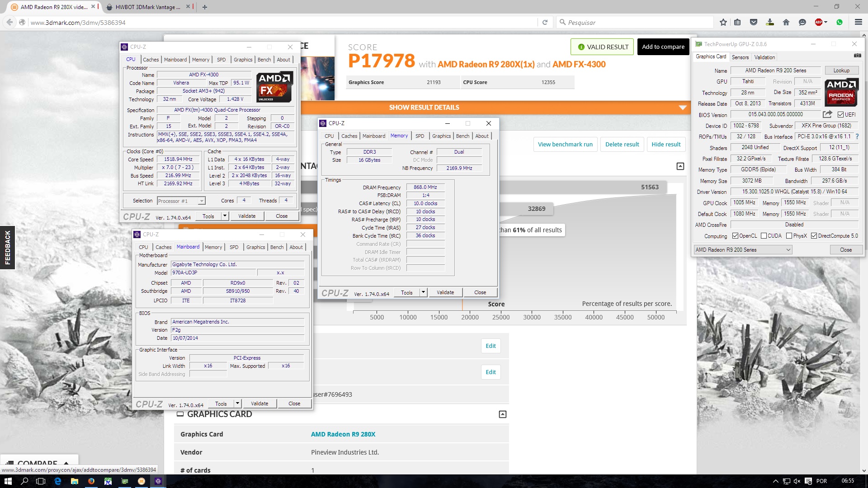Open the Adblock Plus dropdown arrow

826,22
